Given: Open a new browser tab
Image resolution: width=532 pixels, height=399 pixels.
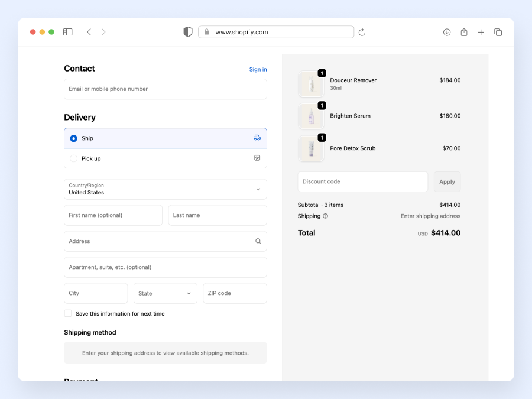Looking at the screenshot, I should pyautogui.click(x=481, y=32).
